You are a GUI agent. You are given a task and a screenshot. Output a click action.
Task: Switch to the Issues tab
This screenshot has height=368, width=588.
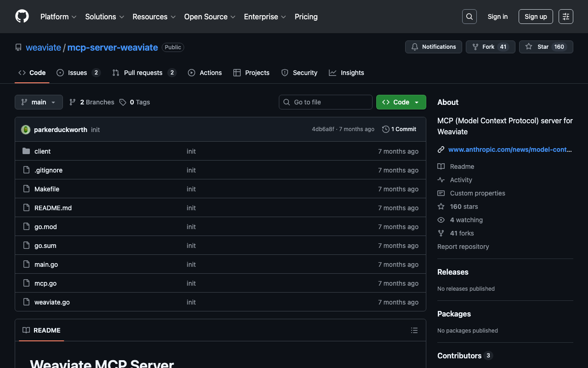[78, 73]
